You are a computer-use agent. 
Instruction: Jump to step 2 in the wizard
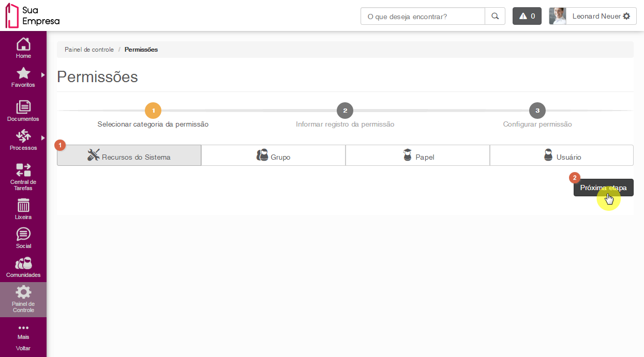coord(345,111)
